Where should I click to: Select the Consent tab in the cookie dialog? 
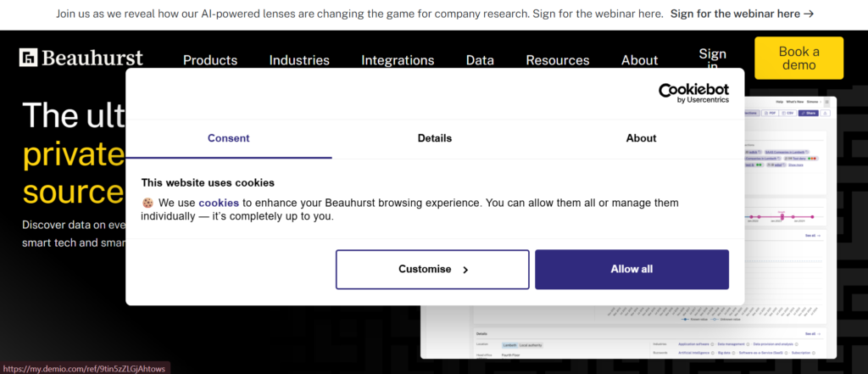(x=229, y=138)
